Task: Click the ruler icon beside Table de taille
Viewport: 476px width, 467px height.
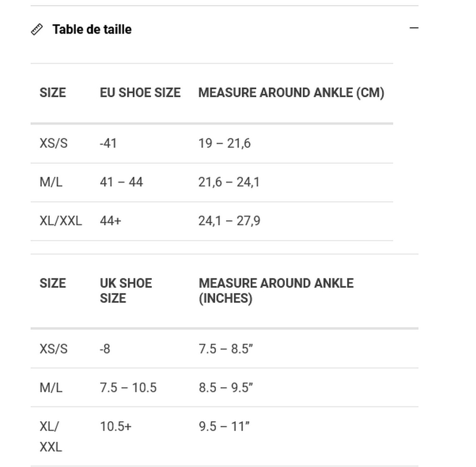Action: pos(37,29)
